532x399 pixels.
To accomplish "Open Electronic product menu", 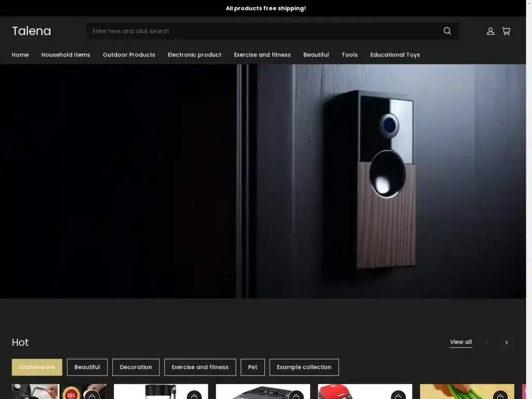I will [x=194, y=55].
